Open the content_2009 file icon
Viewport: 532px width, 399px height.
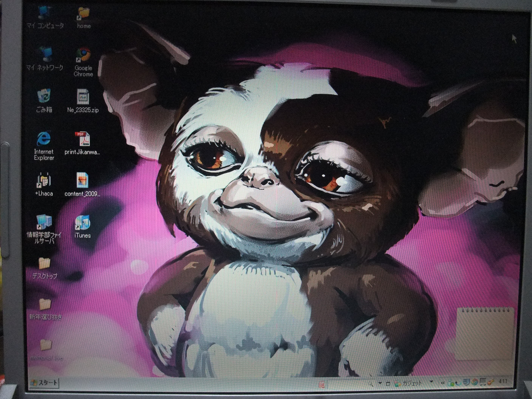(83, 185)
